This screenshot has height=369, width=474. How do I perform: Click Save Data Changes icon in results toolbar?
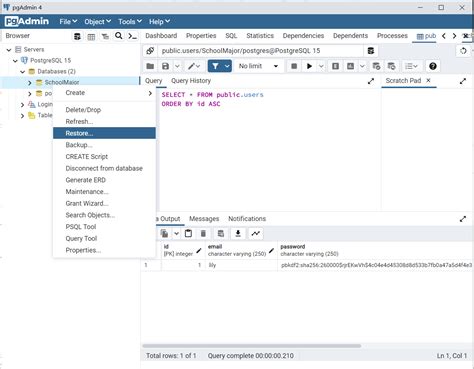pyautogui.click(x=220, y=233)
